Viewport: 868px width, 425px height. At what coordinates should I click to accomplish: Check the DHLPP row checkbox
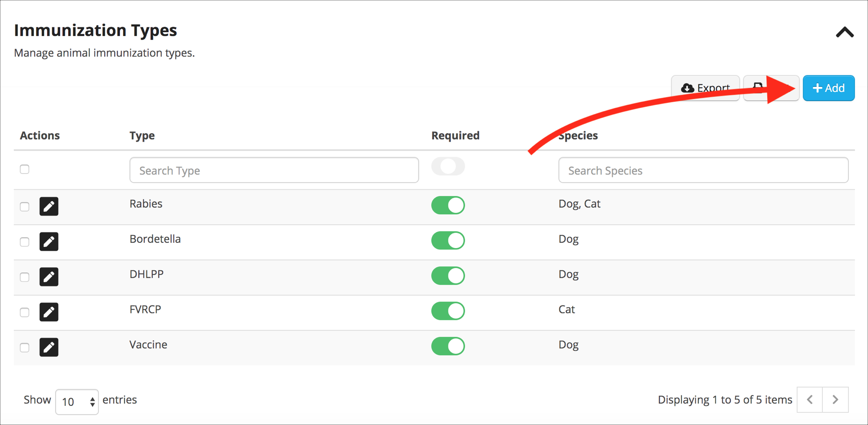pyautogui.click(x=25, y=277)
